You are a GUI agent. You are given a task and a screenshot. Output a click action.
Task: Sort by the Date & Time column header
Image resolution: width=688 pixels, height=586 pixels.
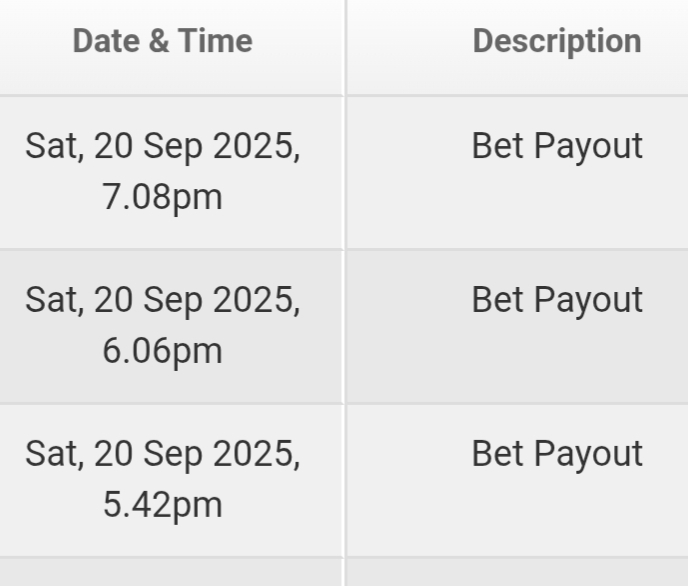pyautogui.click(x=162, y=41)
